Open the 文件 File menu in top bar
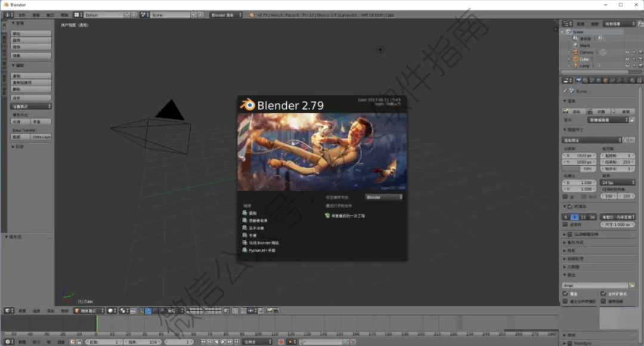This screenshot has height=346, width=644. (22, 15)
